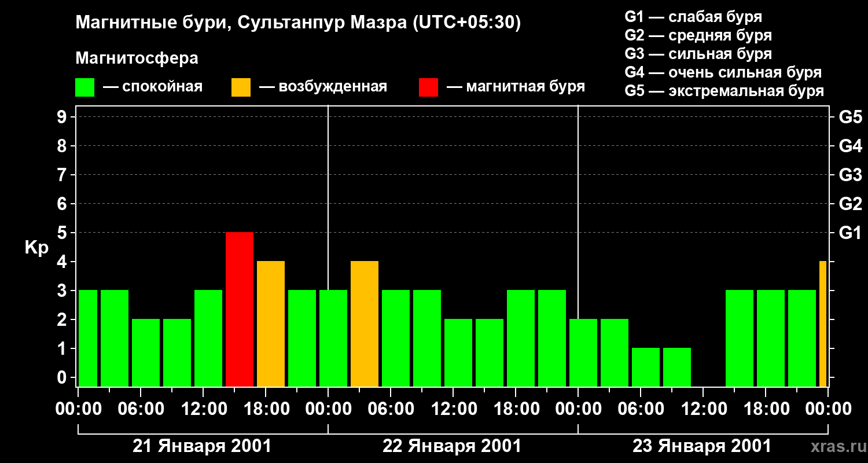Viewport: 868px width, 463px height.
Task: Click the 'G1' label on the right axis
Action: pos(850,233)
